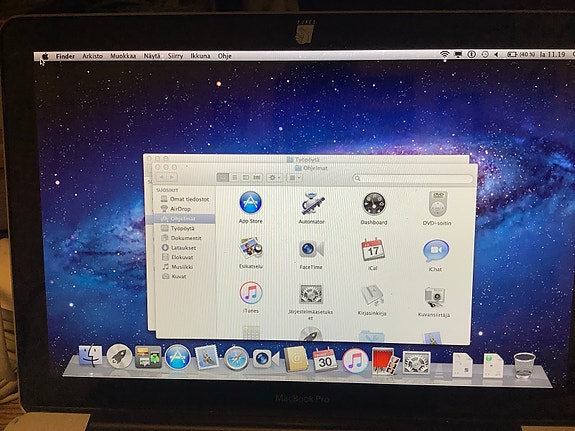Open the Siirry menu
Image resolution: width=575 pixels, height=431 pixels.
coord(175,56)
